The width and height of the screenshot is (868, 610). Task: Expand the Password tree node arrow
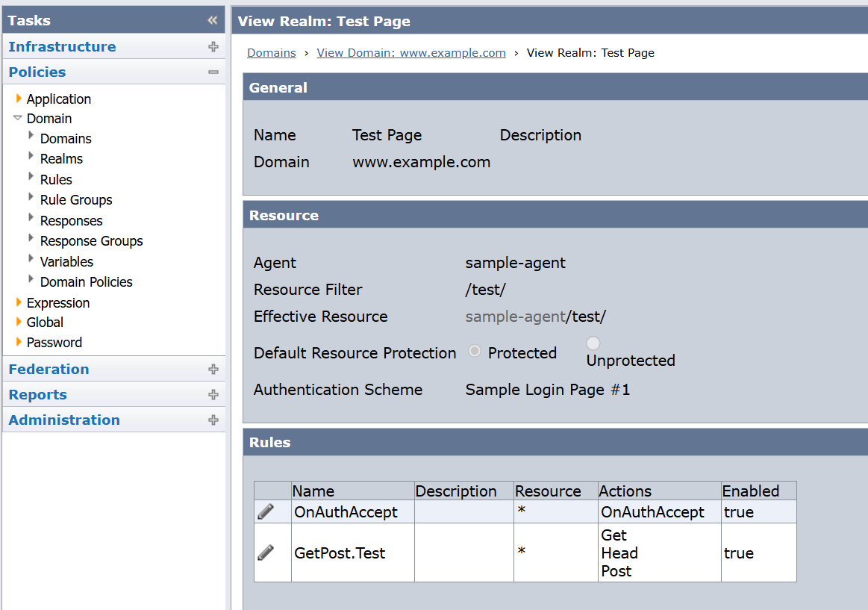(19, 342)
